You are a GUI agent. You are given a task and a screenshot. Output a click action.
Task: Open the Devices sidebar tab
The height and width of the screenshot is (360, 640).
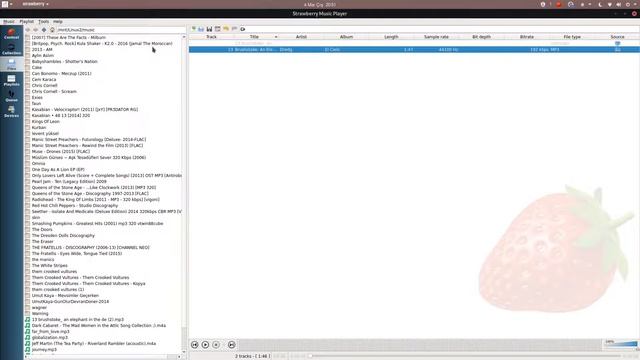pyautogui.click(x=11, y=111)
